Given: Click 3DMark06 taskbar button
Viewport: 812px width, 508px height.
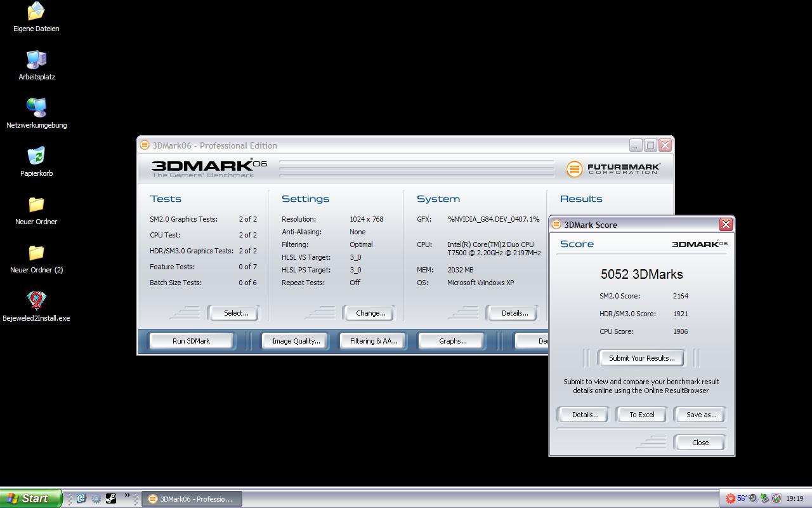Looking at the screenshot, I should (192, 498).
